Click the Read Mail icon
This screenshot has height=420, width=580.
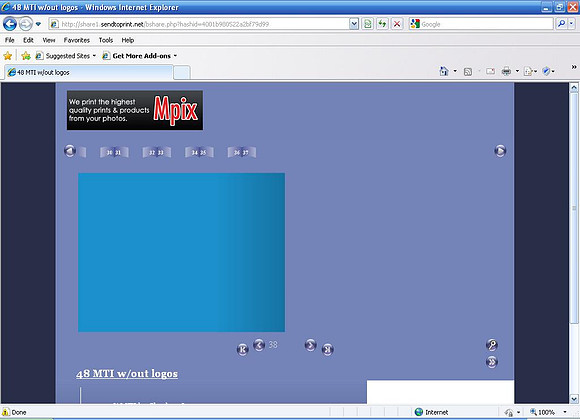point(490,71)
